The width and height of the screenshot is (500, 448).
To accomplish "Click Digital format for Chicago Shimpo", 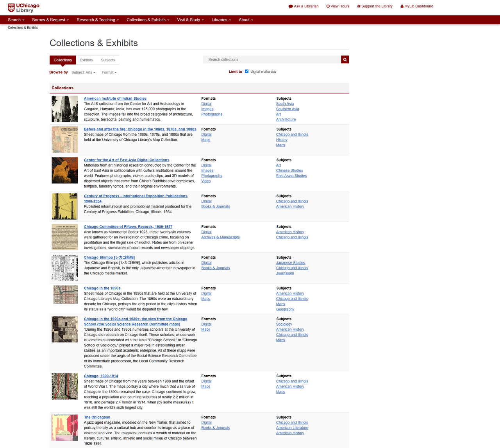I will coord(206,263).
